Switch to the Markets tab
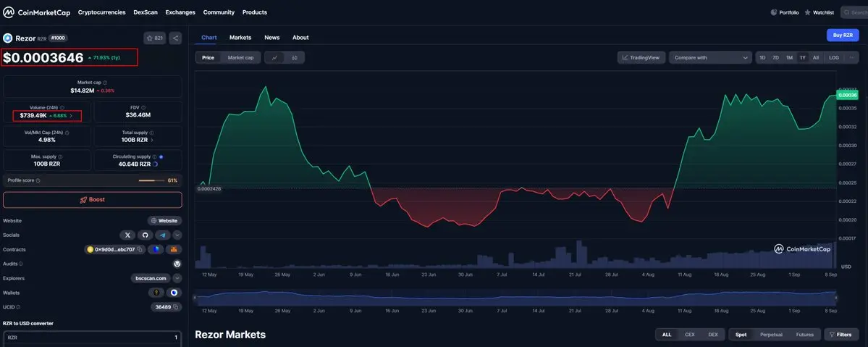 [240, 38]
